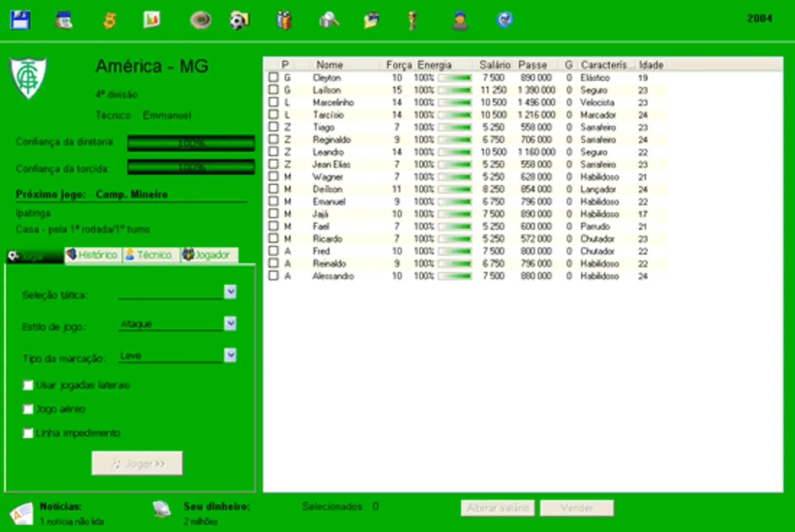Enable Usar jogadas laterais checkbox

[x=28, y=385]
